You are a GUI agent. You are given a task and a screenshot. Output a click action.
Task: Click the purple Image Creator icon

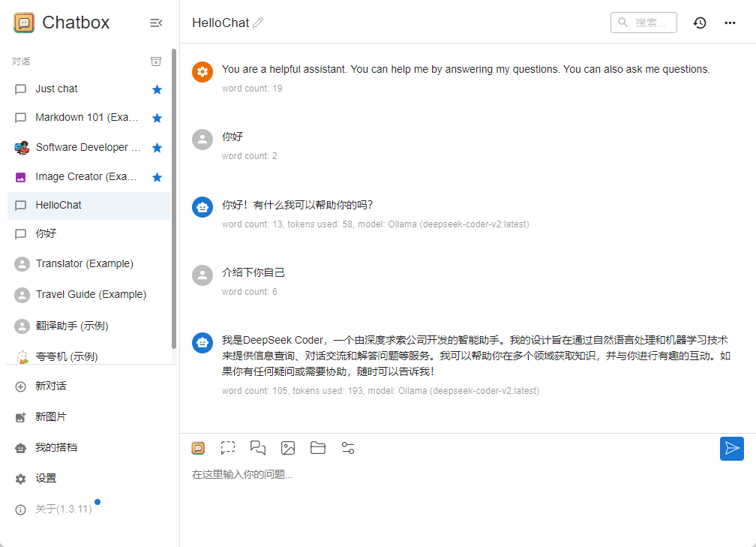[x=21, y=178]
